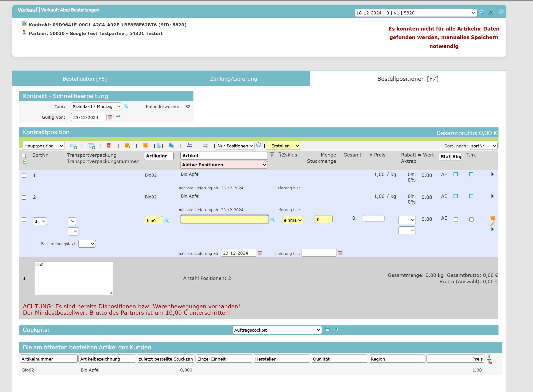Expand the --Erstellen-- dropdown
The height and width of the screenshot is (392, 533).
pyautogui.click(x=283, y=146)
